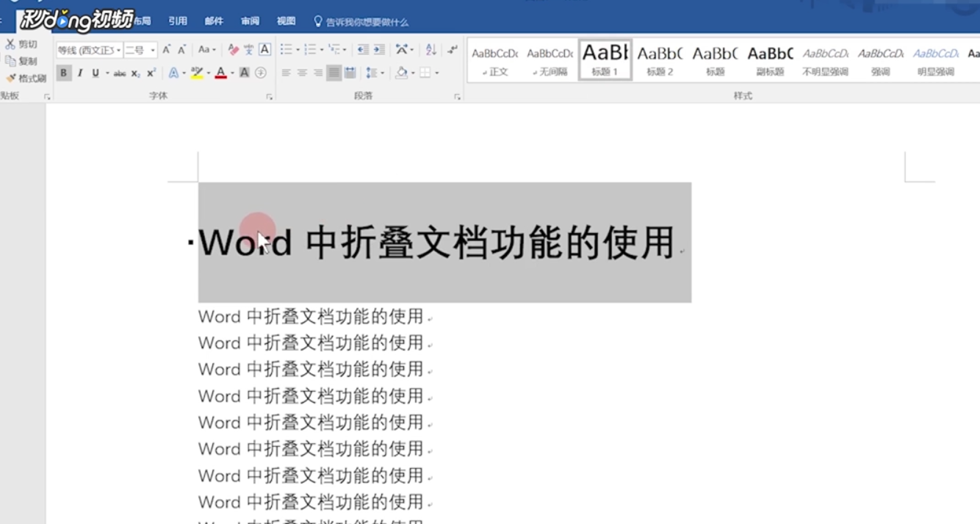Open borders button
Viewport: 980px width, 524px height.
(425, 73)
